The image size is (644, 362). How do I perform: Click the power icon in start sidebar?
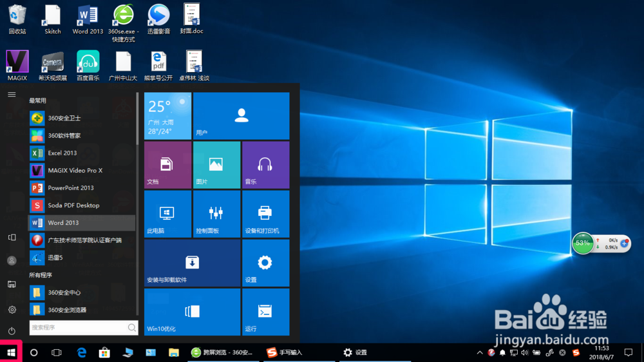(12, 331)
